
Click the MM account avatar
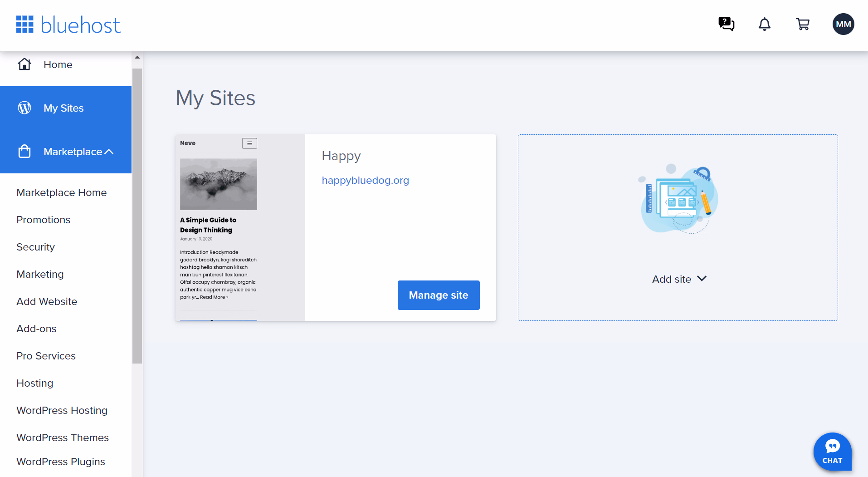point(843,24)
